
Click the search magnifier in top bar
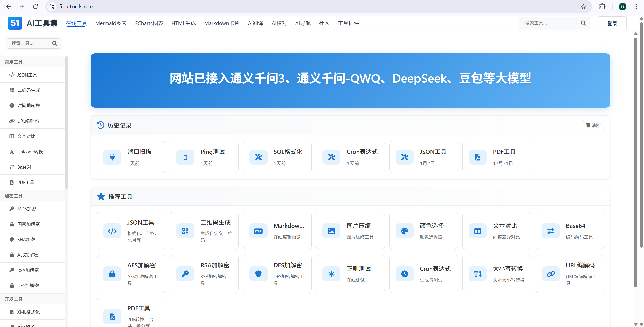coord(583,23)
